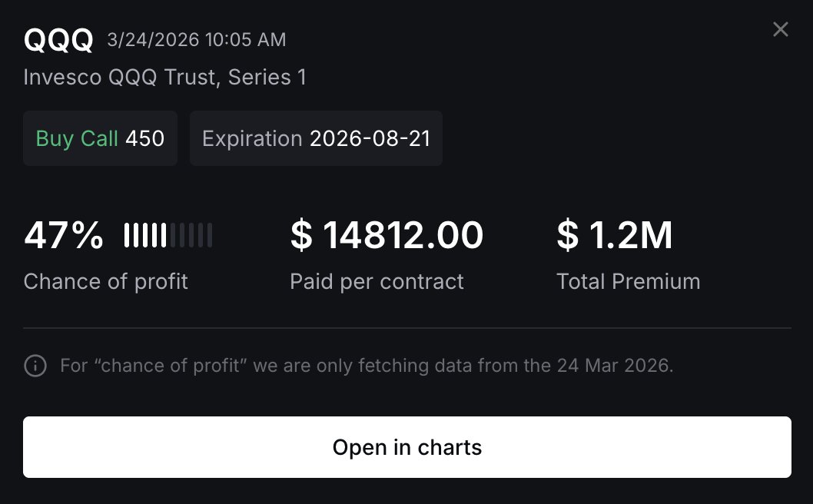Screen dimensions: 813x504
Task: Click the green Buy Call text
Action: pos(77,138)
